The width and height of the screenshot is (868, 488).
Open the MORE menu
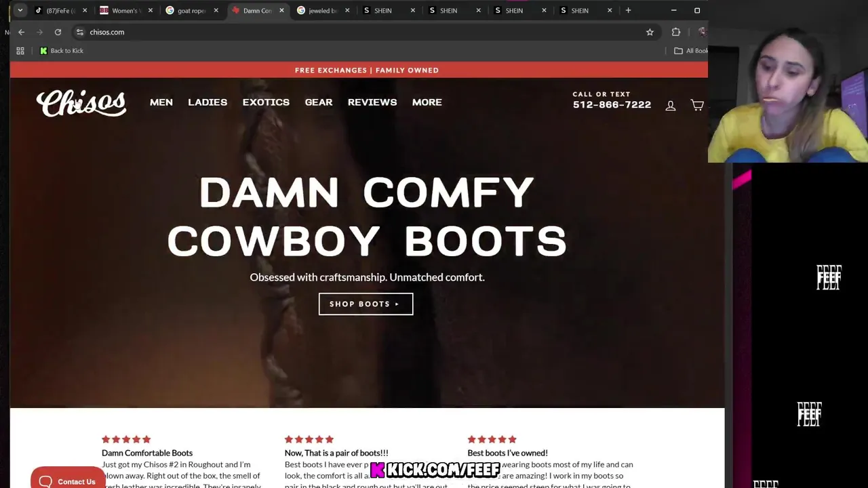pyautogui.click(x=427, y=102)
